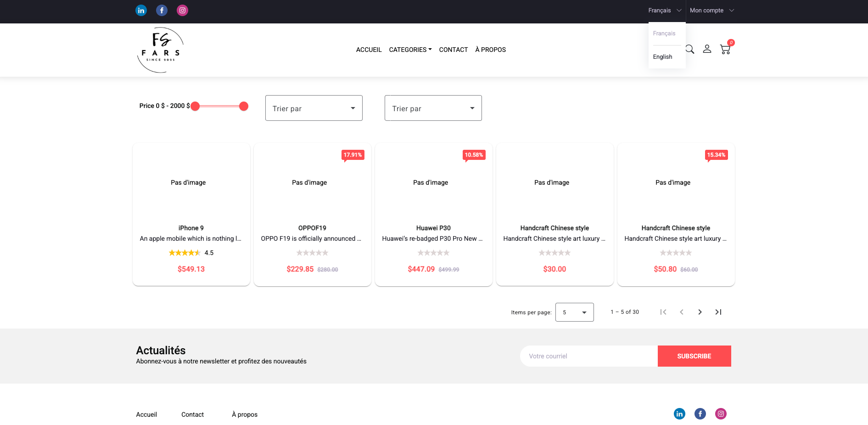Screen dimensions: 868x425
Task: Open the LinkedIn icon in top bar
Action: pyautogui.click(x=141, y=11)
